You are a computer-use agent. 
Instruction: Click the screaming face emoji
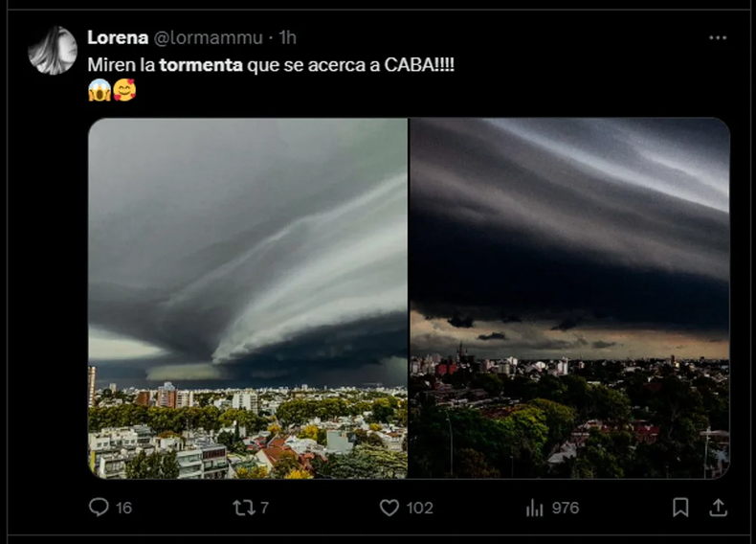(100, 90)
